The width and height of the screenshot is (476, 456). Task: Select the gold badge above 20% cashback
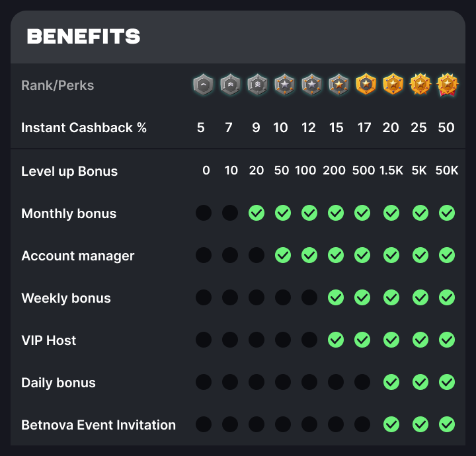[x=393, y=85]
